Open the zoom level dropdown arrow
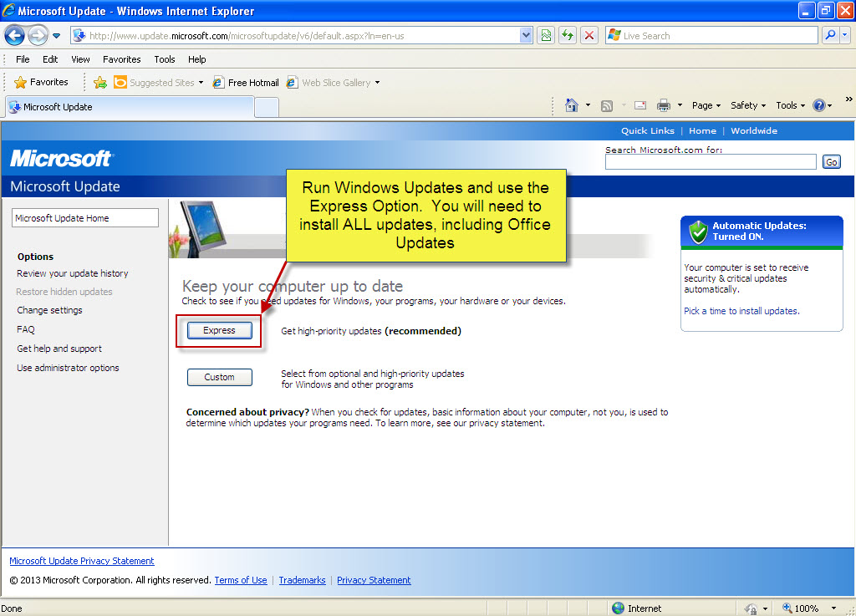 [833, 608]
